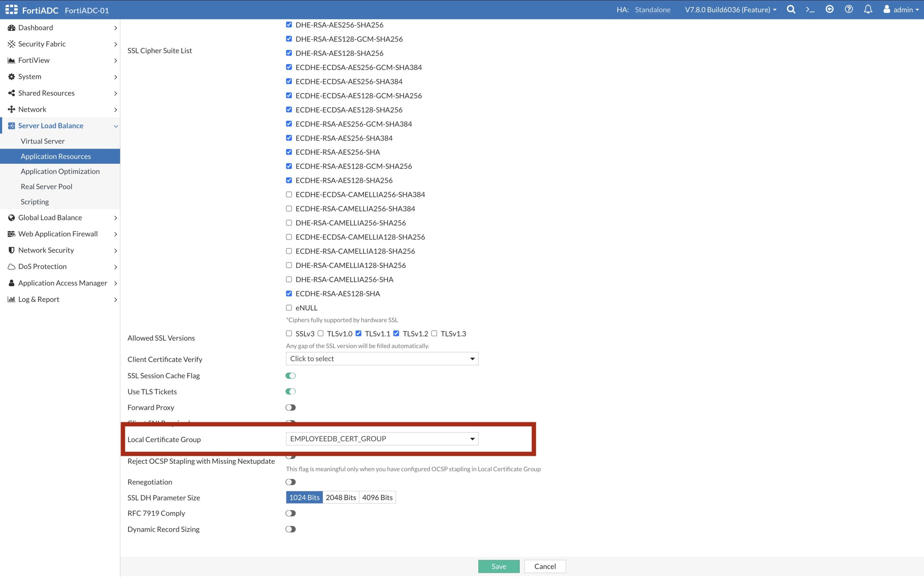This screenshot has height=577, width=924.
Task: Click the Web Application Firewall icon
Action: pos(12,234)
